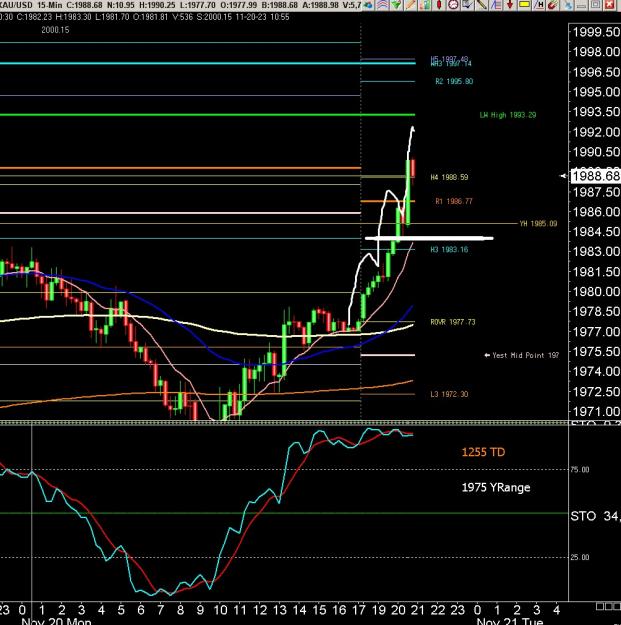
Task: Click the 1971.00 price axis label
Action: click(596, 411)
